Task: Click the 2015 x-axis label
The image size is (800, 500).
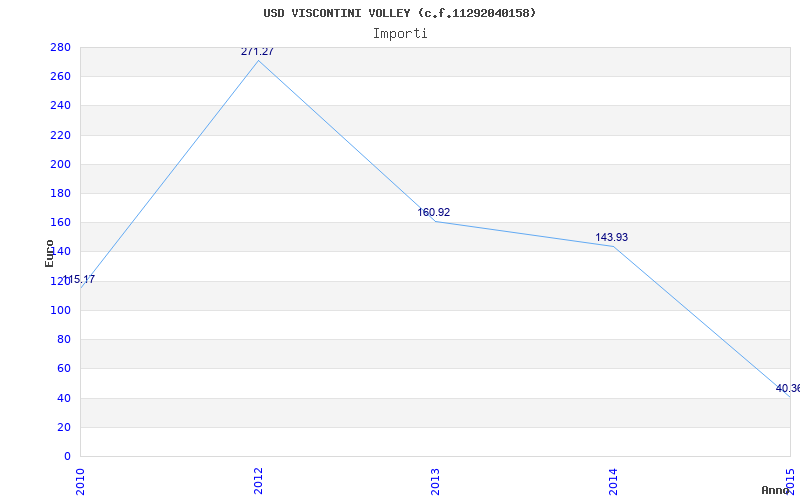Action: click(x=790, y=482)
